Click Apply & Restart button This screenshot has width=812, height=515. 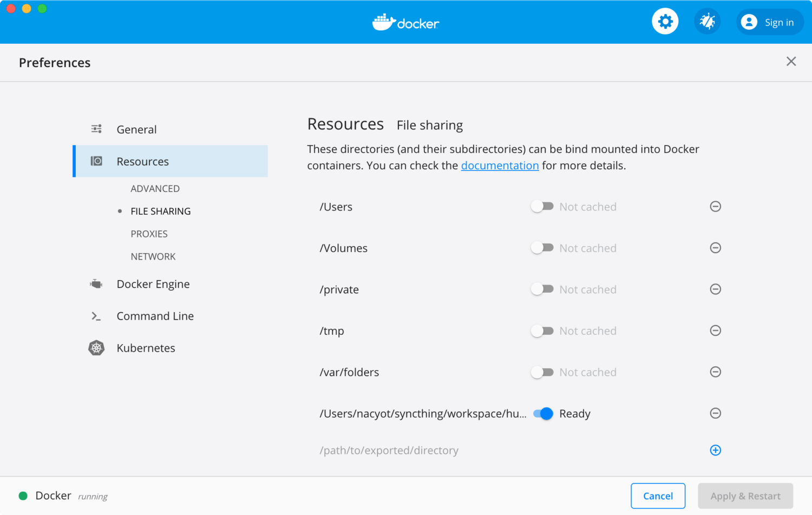point(745,496)
